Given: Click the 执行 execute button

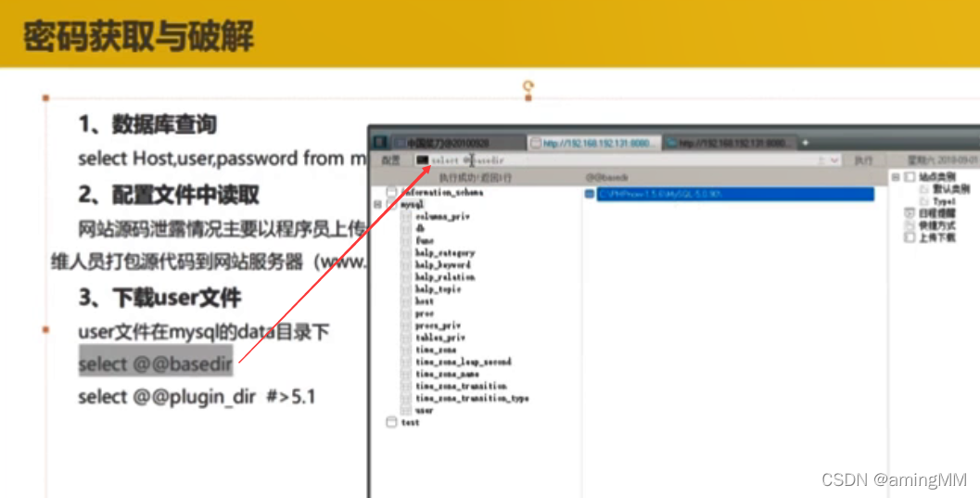Looking at the screenshot, I should tap(864, 160).
